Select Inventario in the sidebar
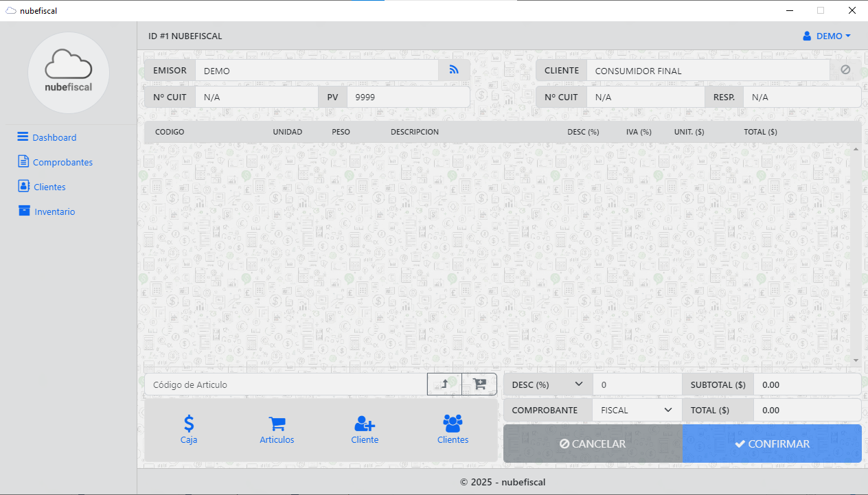Viewport: 868px width, 495px height. click(54, 211)
